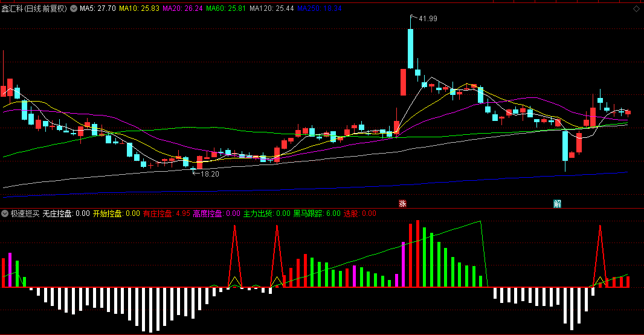Click the 选股: 0.00 value
The width and height of the screenshot is (644, 335).
(360, 213)
